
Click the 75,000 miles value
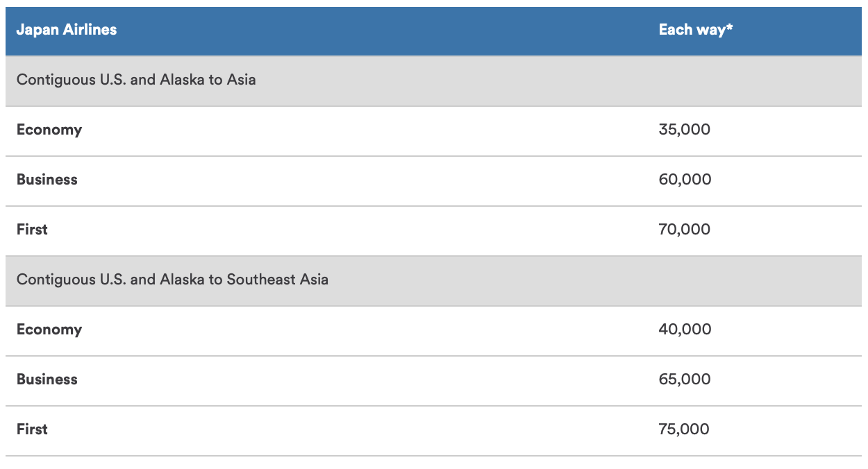pos(684,429)
